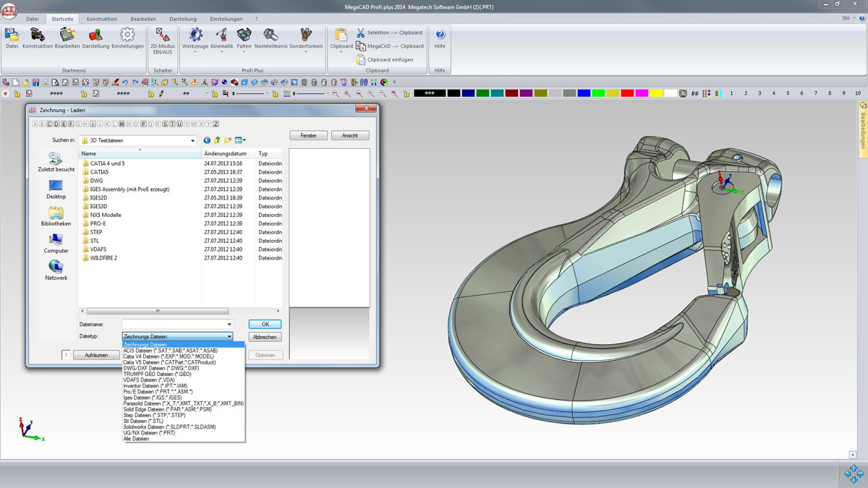Click Clipboard einfügen in the ribbon
This screenshot has width=868, height=488.
[x=389, y=60]
